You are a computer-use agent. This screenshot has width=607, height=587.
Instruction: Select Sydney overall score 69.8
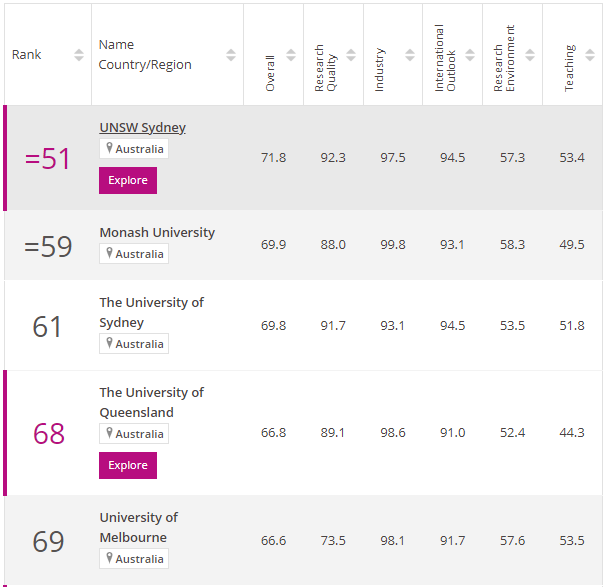pyautogui.click(x=273, y=326)
